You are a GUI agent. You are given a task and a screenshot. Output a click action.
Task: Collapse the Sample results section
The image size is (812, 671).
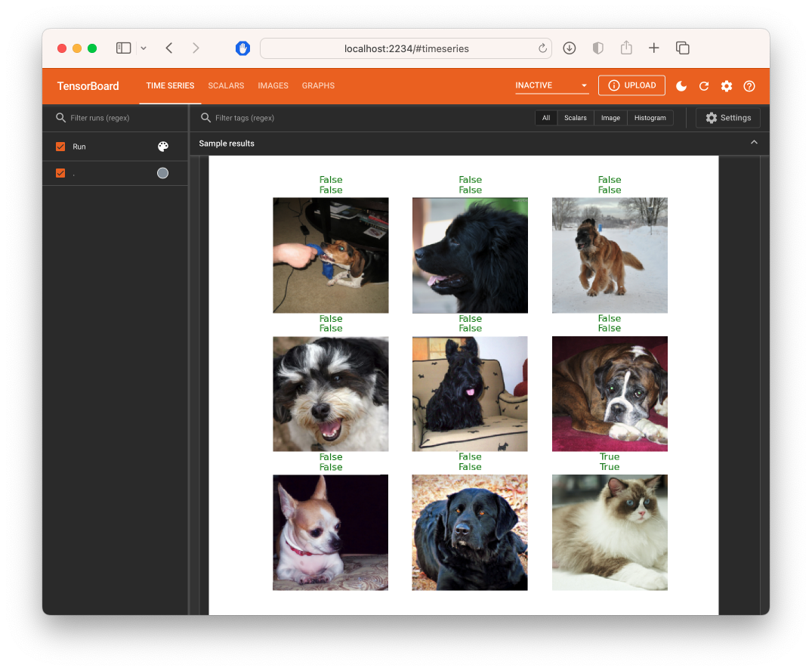[753, 143]
